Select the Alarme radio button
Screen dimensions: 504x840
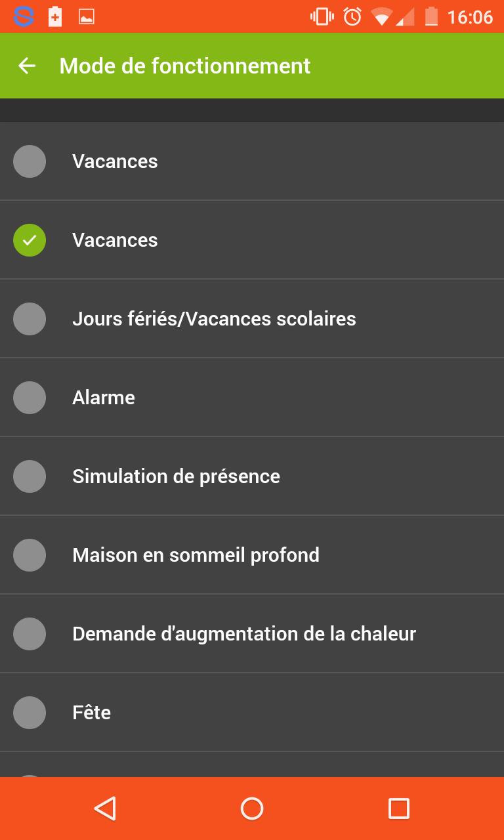coord(30,398)
